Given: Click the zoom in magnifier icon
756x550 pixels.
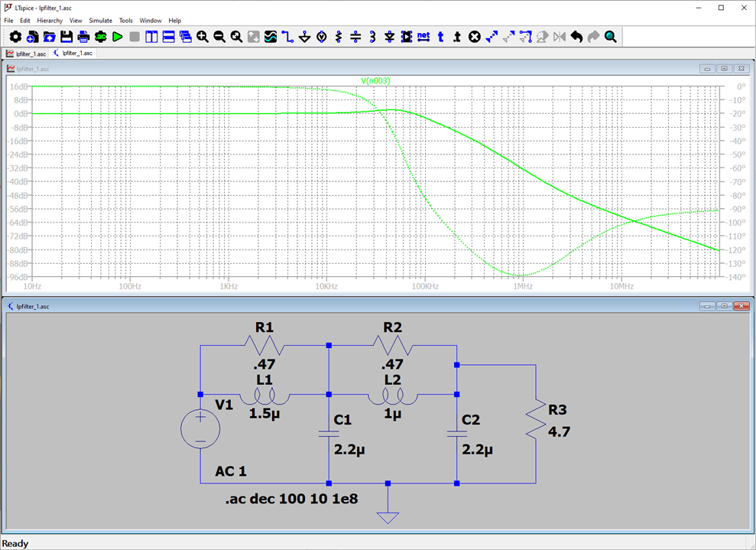Looking at the screenshot, I should click(203, 37).
